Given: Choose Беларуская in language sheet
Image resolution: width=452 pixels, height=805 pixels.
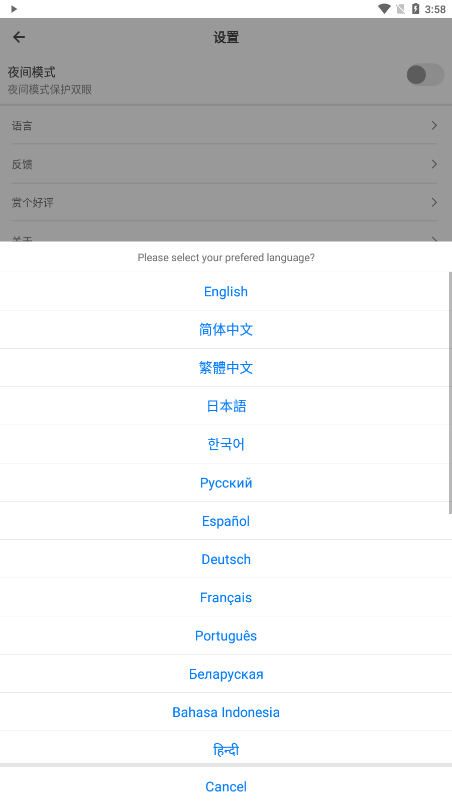Looking at the screenshot, I should click(226, 674).
